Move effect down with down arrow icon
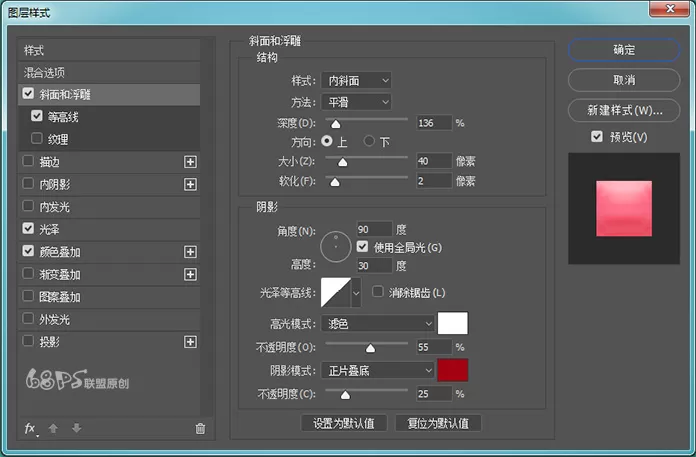The height and width of the screenshot is (457, 696). point(76,429)
